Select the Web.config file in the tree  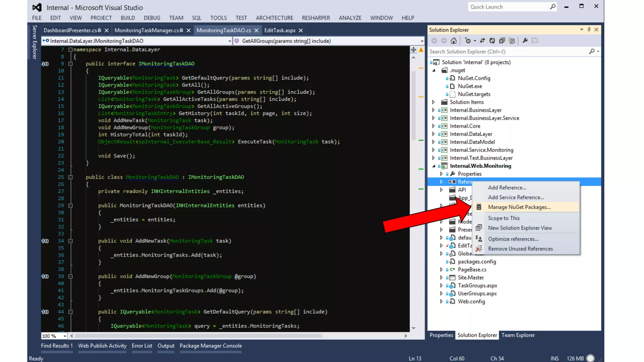pyautogui.click(x=471, y=301)
